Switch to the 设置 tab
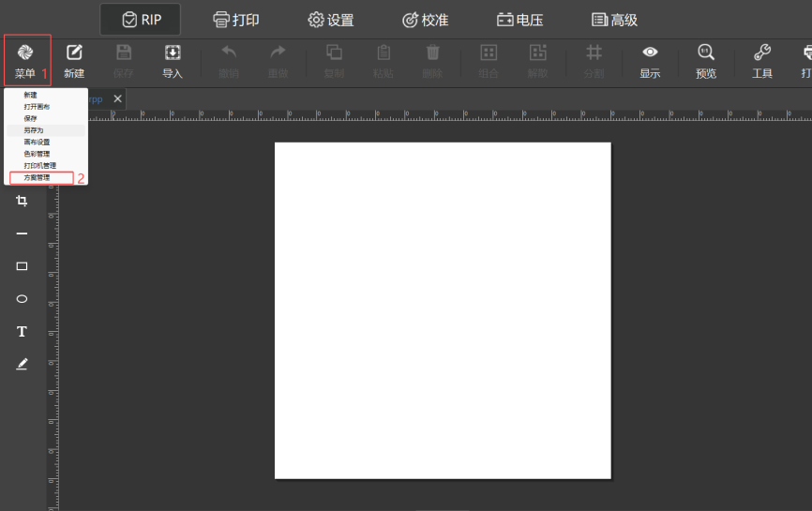The image size is (812, 511). click(x=331, y=21)
